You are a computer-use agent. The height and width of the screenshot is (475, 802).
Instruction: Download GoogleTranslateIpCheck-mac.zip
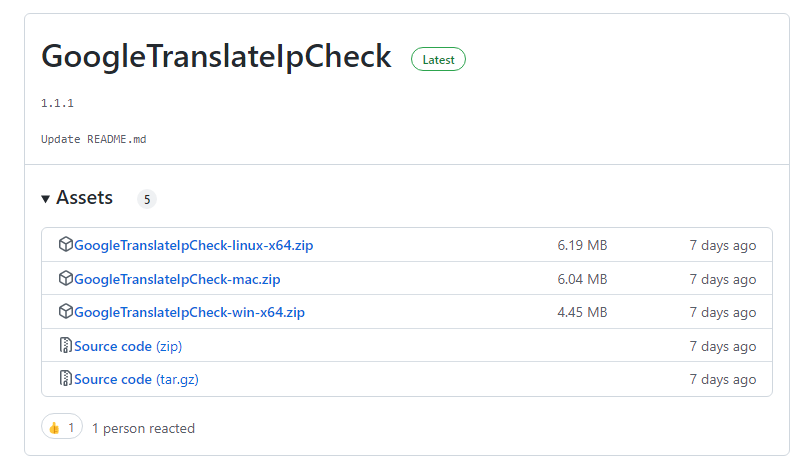pos(177,279)
